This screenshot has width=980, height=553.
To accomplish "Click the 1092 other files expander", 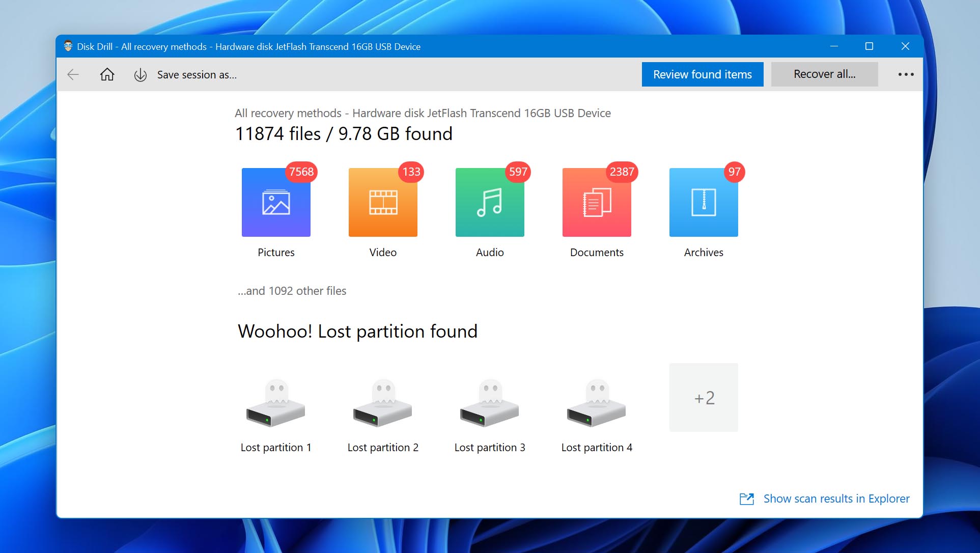I will click(x=293, y=290).
